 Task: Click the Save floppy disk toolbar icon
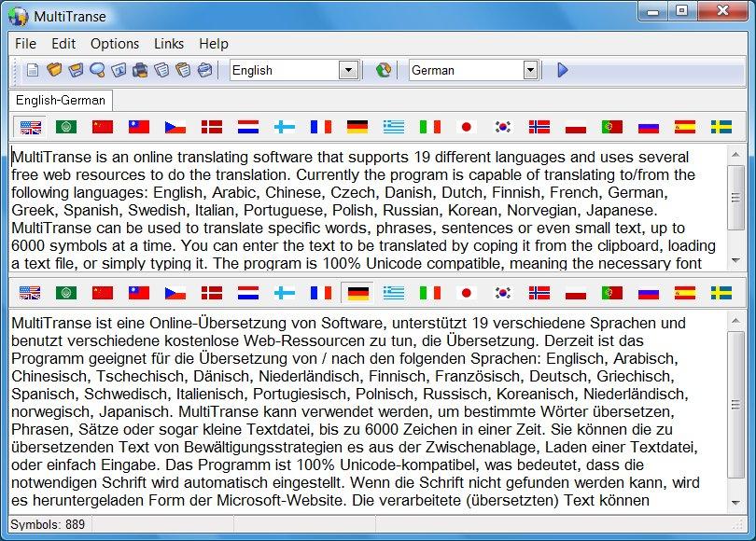(x=76, y=70)
